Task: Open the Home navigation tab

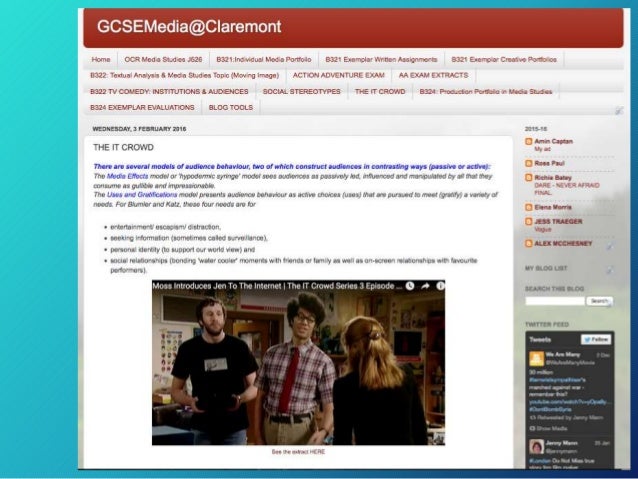Action: [x=101, y=59]
